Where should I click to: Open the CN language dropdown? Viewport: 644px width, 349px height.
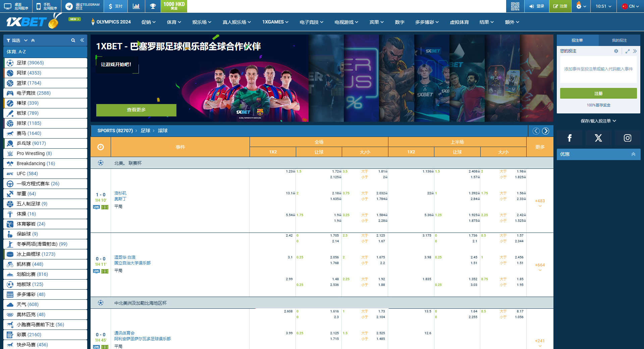coord(631,6)
